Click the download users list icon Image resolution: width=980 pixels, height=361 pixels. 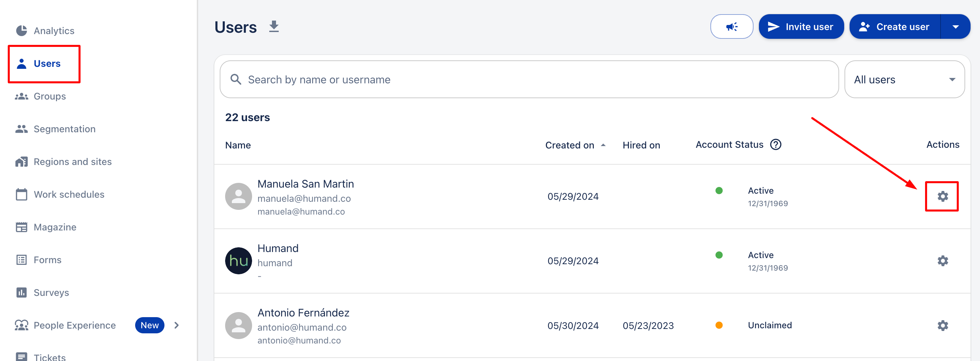tap(274, 27)
